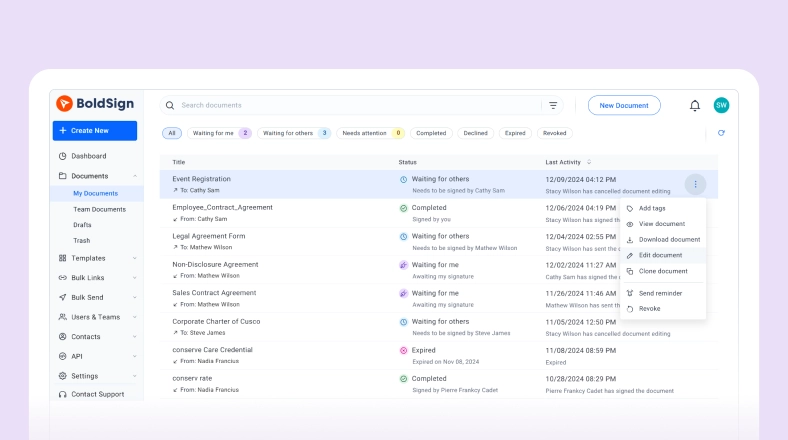Click the refresh documents icon

tap(721, 133)
